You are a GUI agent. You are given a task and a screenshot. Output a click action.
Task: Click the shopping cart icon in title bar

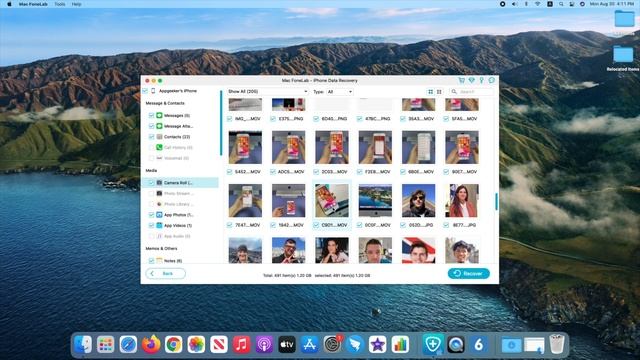pos(461,80)
